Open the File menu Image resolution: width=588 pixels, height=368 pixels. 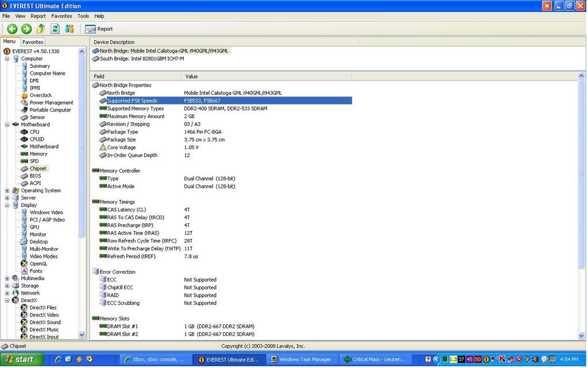tap(6, 16)
